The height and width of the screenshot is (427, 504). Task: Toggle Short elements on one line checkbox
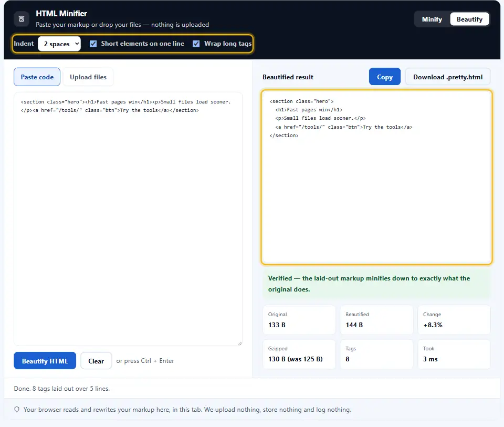click(x=93, y=44)
